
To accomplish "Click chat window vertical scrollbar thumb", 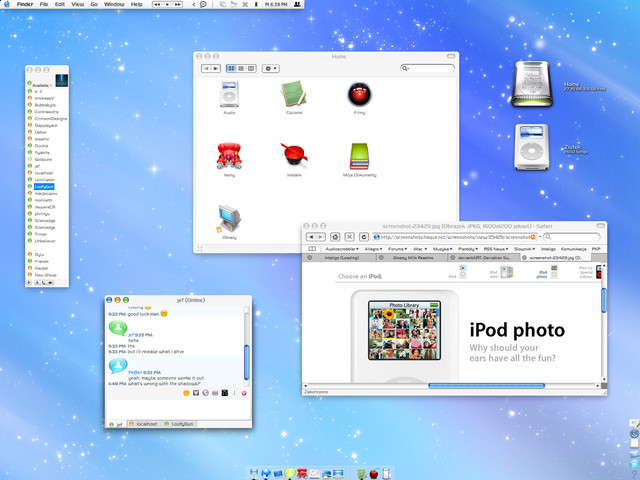I will click(247, 362).
